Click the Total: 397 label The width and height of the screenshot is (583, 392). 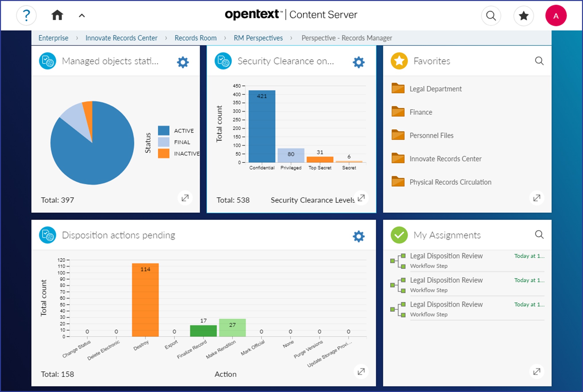57,200
